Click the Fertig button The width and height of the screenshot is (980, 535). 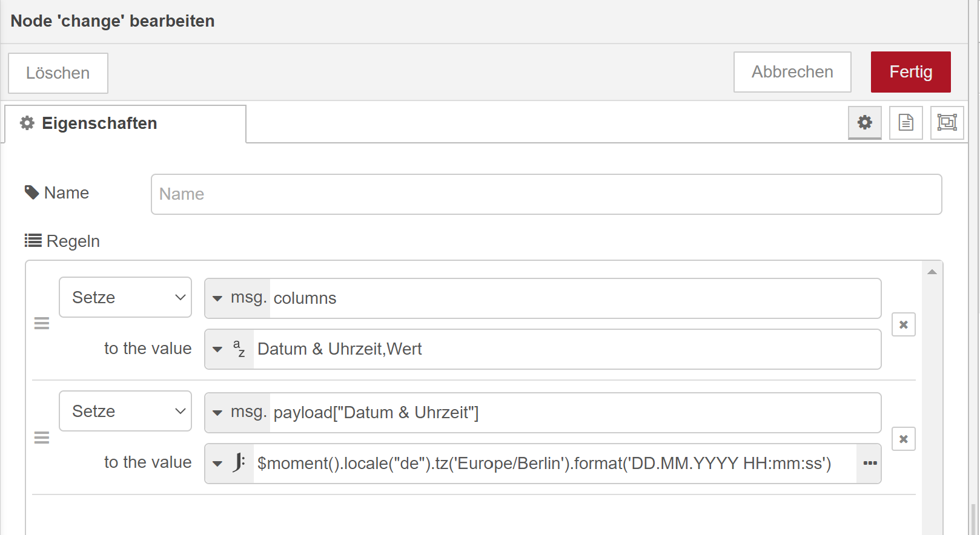pyautogui.click(x=910, y=72)
